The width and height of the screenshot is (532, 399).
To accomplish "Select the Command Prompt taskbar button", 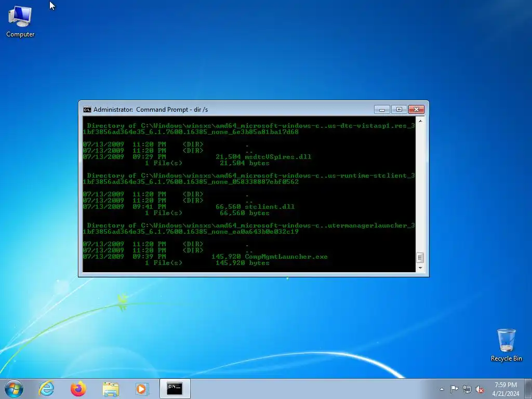I will click(x=175, y=389).
